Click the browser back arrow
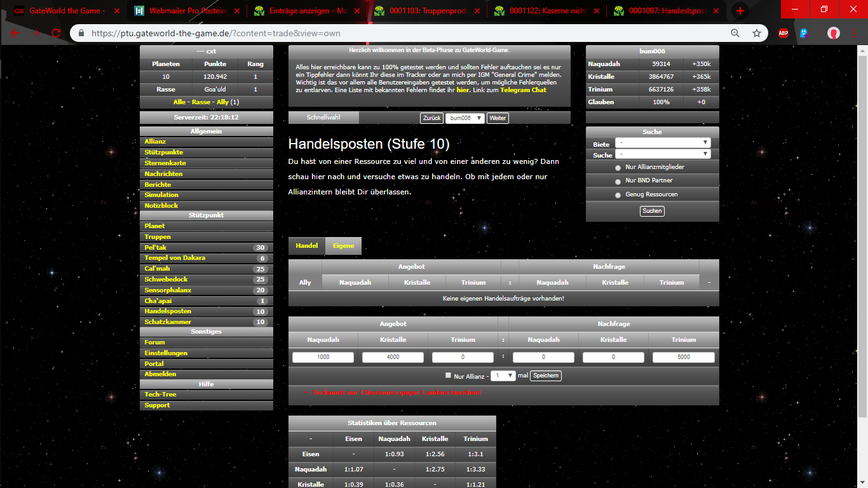This screenshot has height=488, width=868. tap(15, 33)
